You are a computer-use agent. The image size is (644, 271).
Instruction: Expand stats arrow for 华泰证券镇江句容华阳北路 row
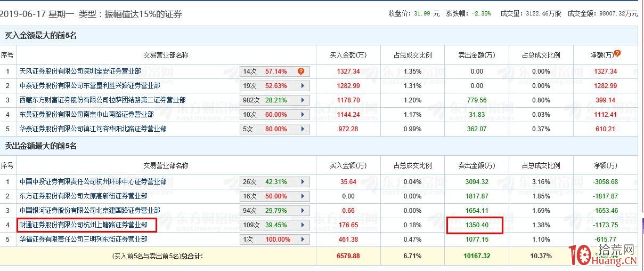click(x=303, y=129)
